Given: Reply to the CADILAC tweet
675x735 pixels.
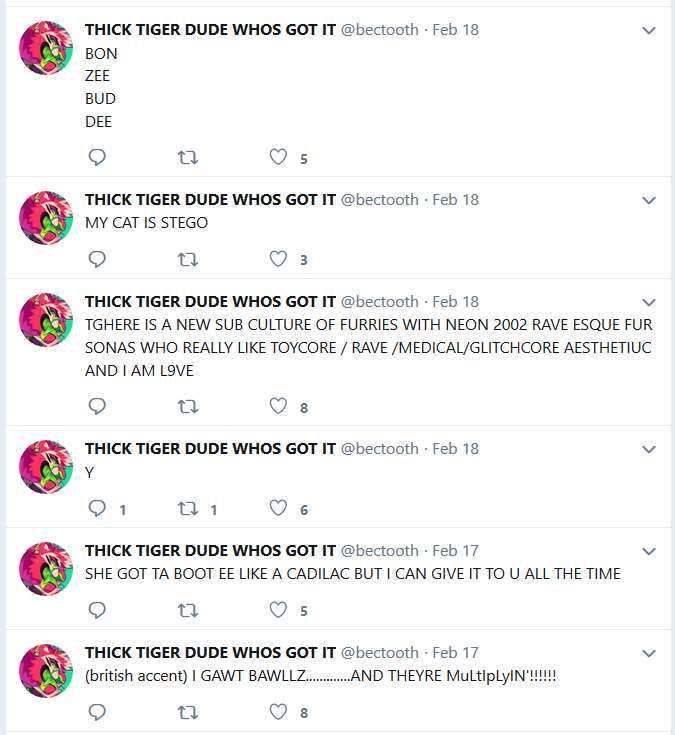Looking at the screenshot, I should 97,610.
